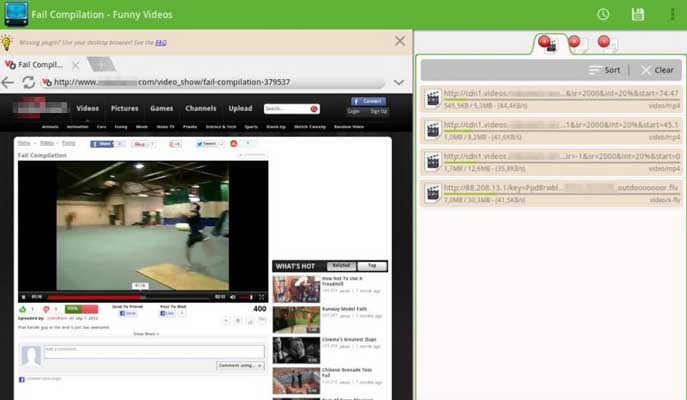Mute the video speaker icon

click(x=233, y=297)
